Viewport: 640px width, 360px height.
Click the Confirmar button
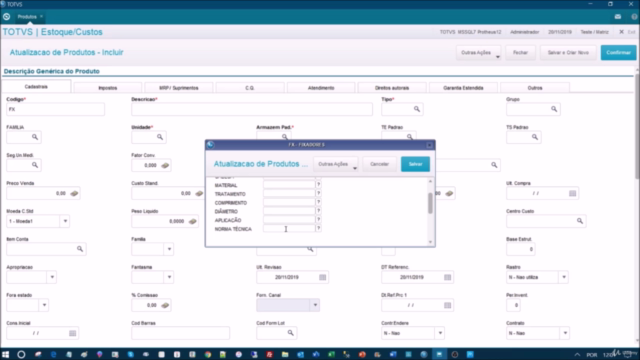[x=618, y=53]
